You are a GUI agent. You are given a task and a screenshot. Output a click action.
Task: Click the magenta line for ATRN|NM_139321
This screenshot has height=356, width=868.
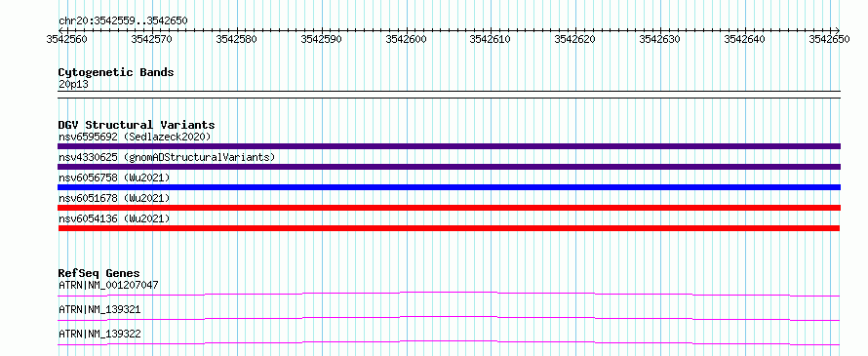pos(449,318)
